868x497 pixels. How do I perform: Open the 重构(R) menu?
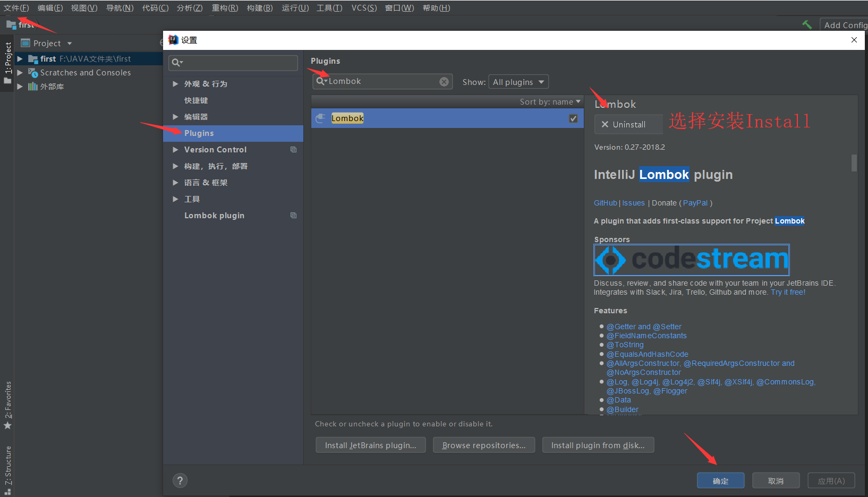225,8
